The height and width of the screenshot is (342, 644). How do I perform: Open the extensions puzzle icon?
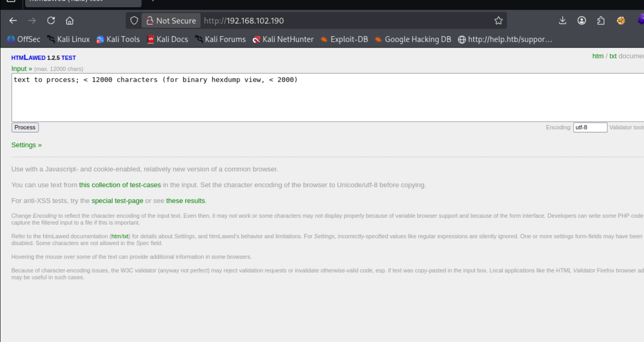[601, 20]
